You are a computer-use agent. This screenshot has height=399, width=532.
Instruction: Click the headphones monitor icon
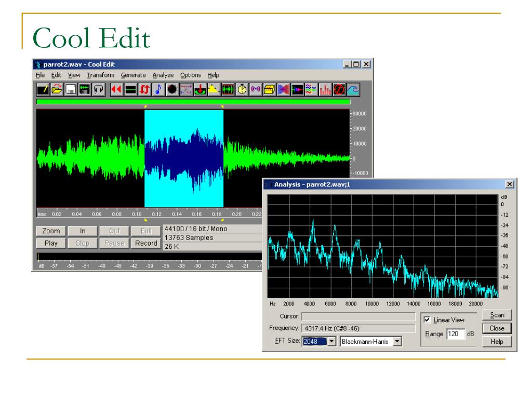98,89
